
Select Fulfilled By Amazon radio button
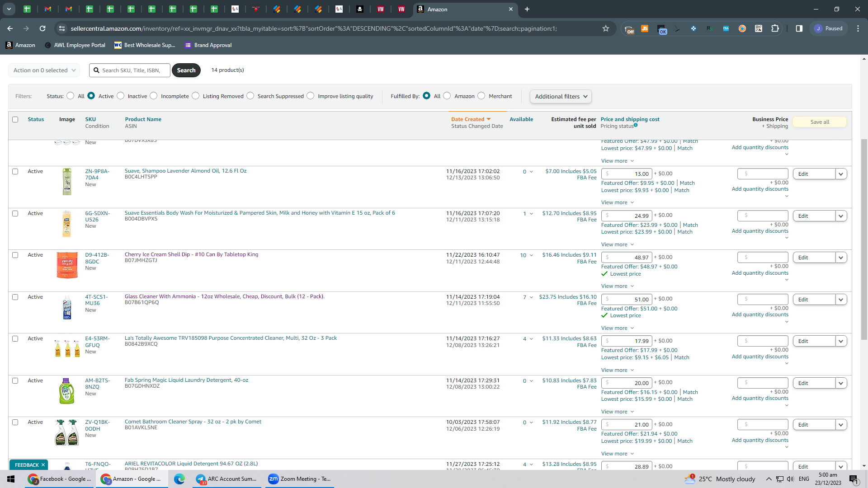coord(447,96)
